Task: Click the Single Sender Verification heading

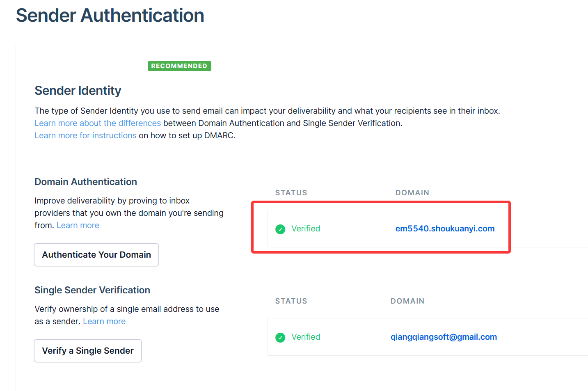Action: [92, 290]
